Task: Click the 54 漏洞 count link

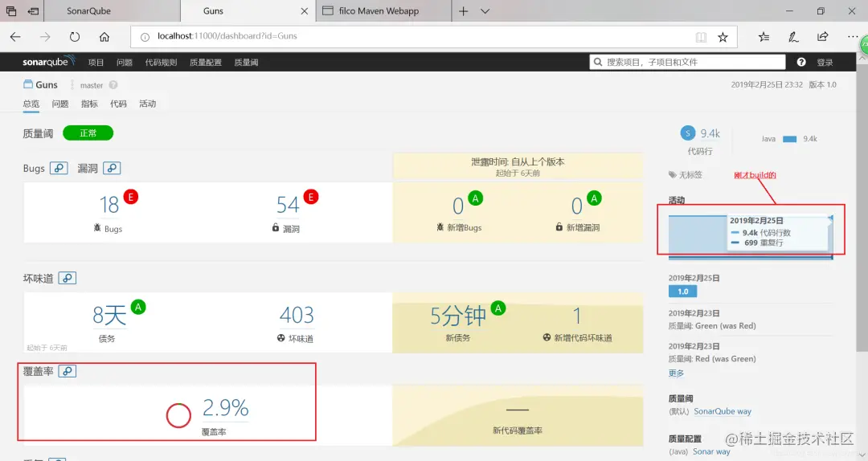Action: (x=288, y=205)
